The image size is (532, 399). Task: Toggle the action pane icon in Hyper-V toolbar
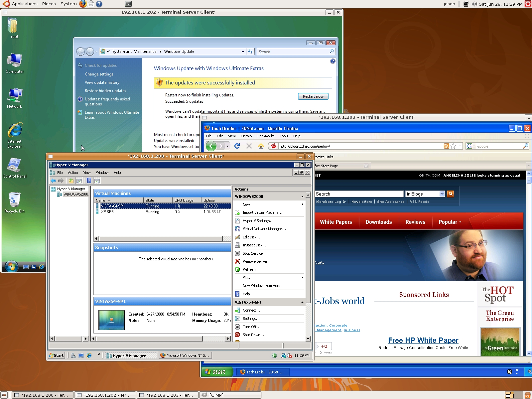[97, 181]
